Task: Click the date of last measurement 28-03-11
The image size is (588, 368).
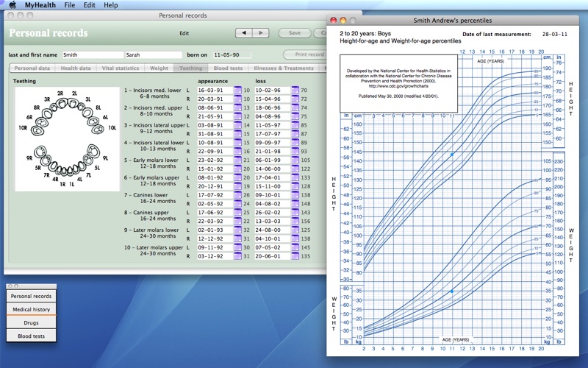Action: [555, 34]
